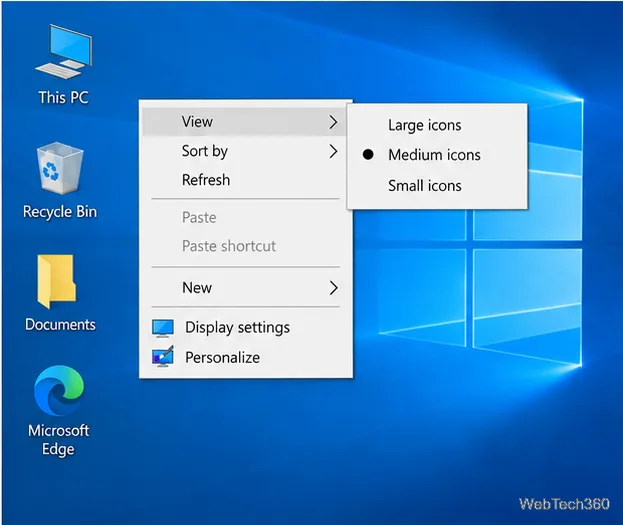Viewport: 623px width, 525px height.
Task: Open Display settings from context menu
Action: [244, 328]
